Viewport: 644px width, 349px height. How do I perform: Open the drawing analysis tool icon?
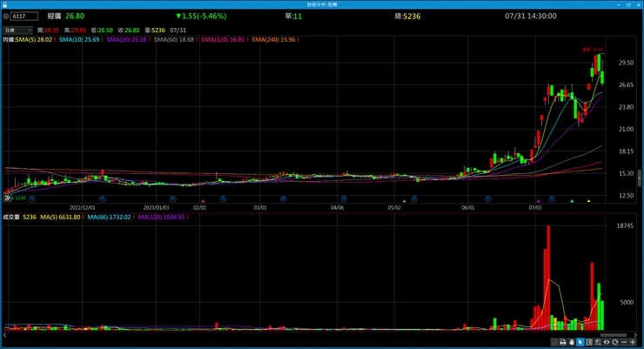(x=598, y=342)
